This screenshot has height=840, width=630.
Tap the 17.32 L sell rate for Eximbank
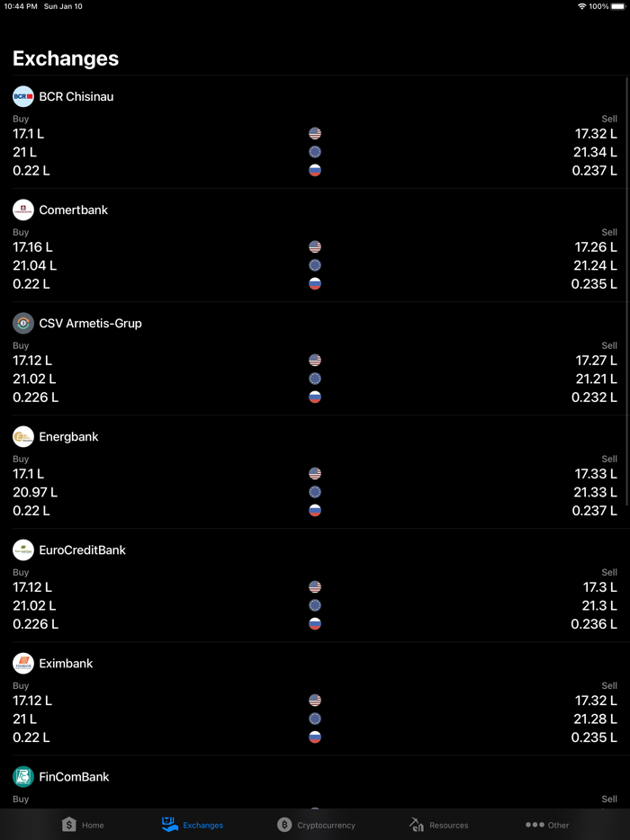point(595,700)
